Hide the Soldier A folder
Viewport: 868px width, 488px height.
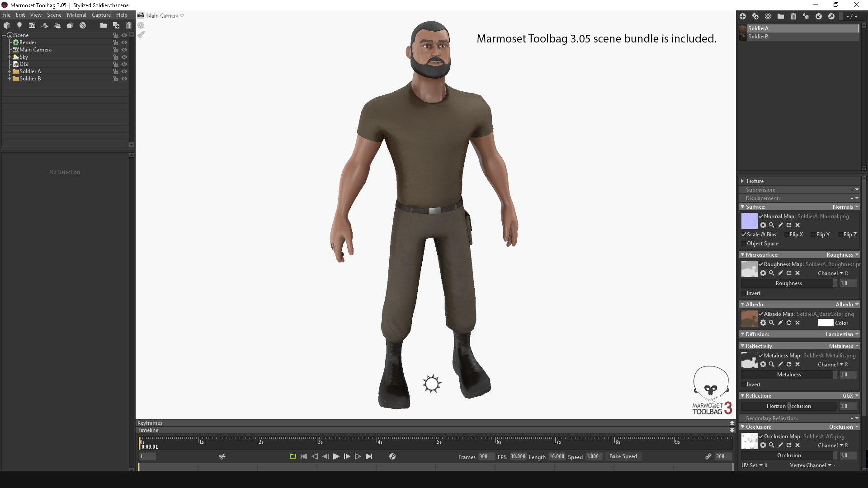(124, 71)
